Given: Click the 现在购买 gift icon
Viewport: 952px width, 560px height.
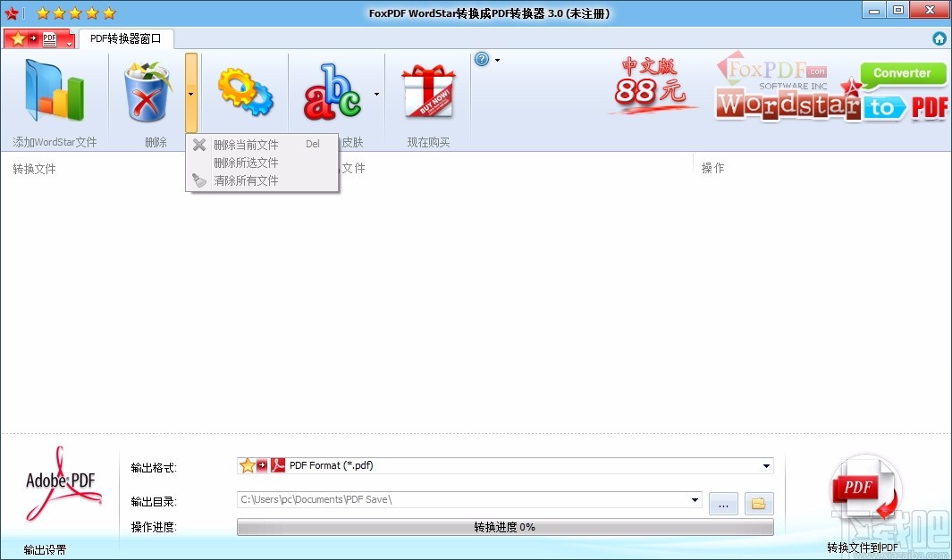Looking at the screenshot, I should (427, 89).
